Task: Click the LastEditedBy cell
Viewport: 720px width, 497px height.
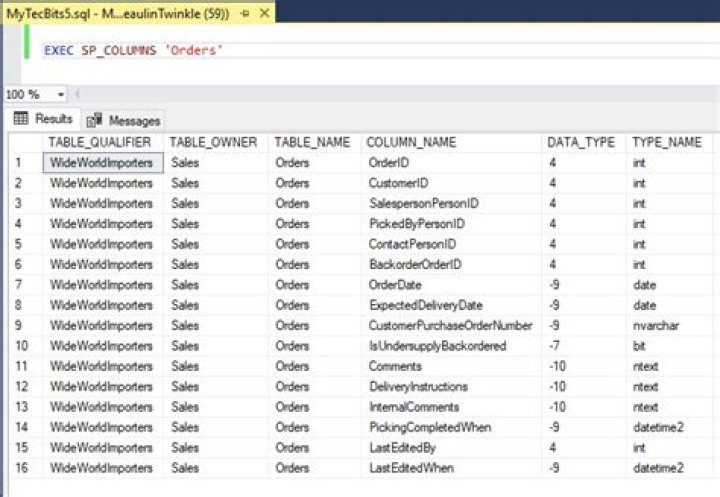Action: point(451,447)
